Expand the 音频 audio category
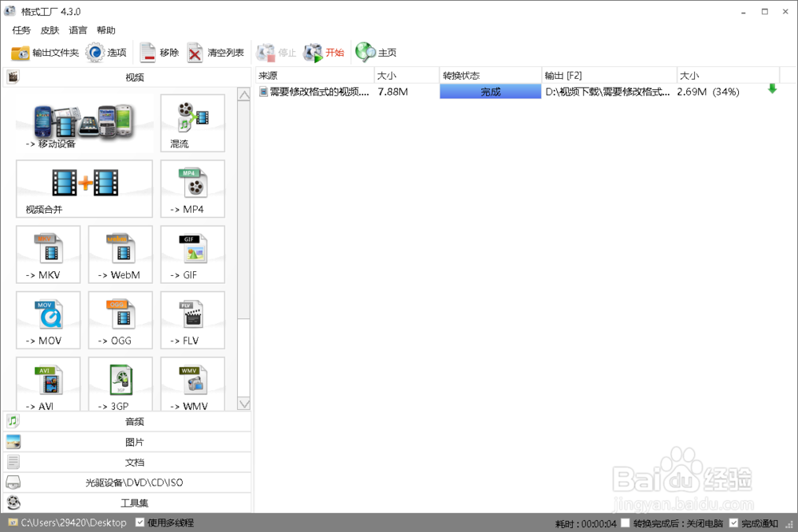798x532 pixels. (127, 422)
